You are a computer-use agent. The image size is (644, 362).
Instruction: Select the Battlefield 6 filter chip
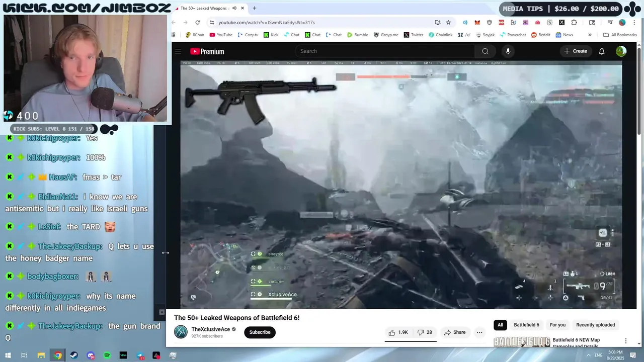pos(526,325)
